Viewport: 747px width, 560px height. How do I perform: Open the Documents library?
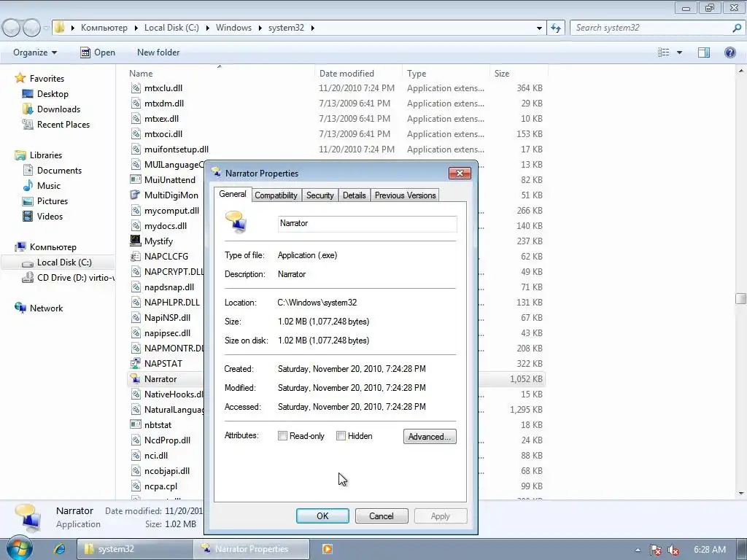click(59, 171)
